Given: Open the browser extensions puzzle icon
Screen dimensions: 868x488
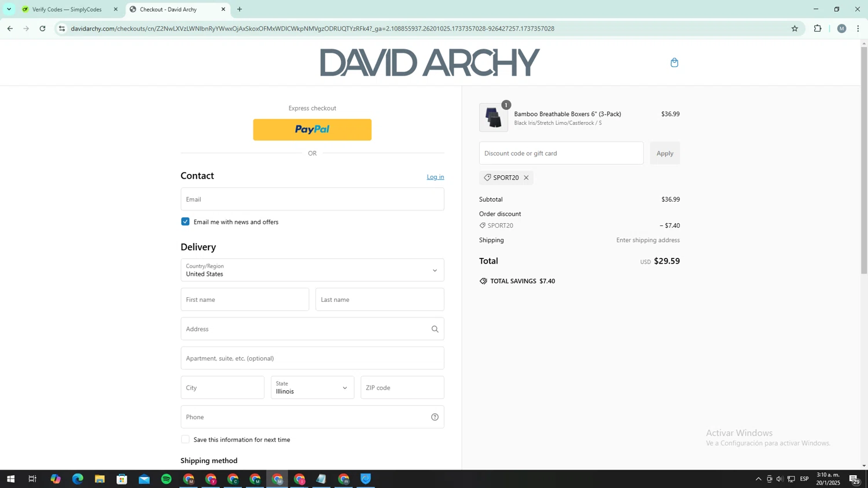Looking at the screenshot, I should [x=818, y=28].
